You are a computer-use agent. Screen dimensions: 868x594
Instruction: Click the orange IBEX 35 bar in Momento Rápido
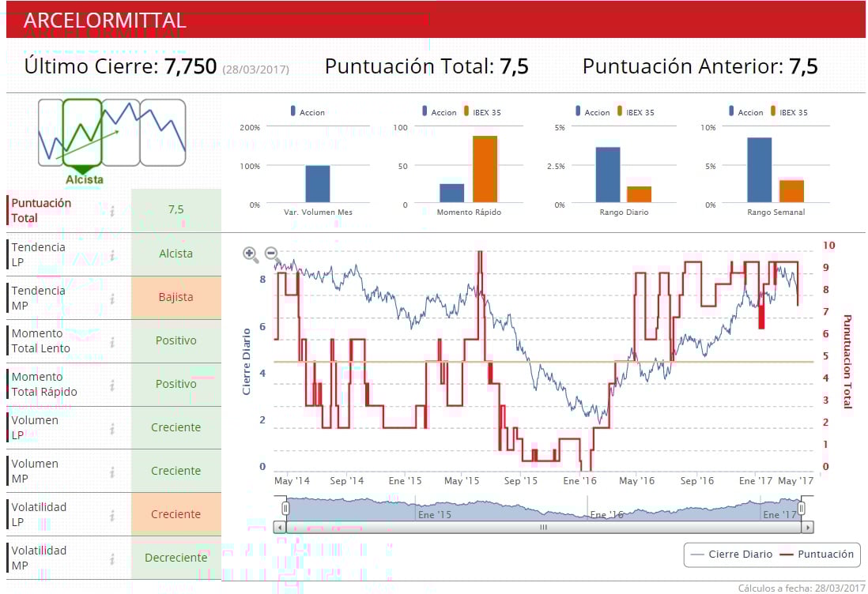pyautogui.click(x=485, y=169)
